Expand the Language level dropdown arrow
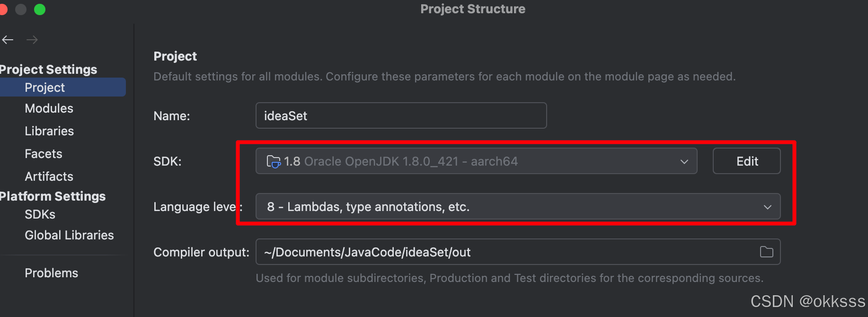 tap(767, 207)
